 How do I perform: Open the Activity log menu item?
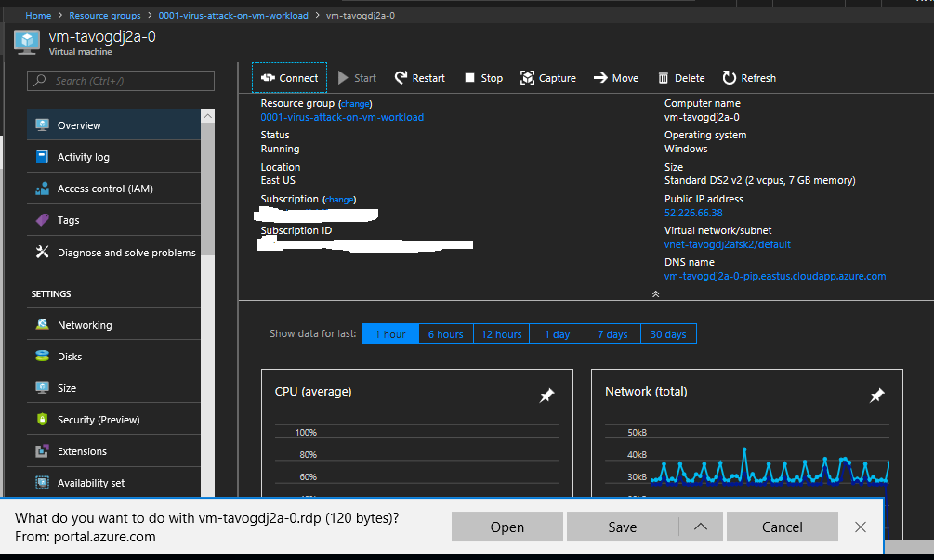[x=113, y=157]
